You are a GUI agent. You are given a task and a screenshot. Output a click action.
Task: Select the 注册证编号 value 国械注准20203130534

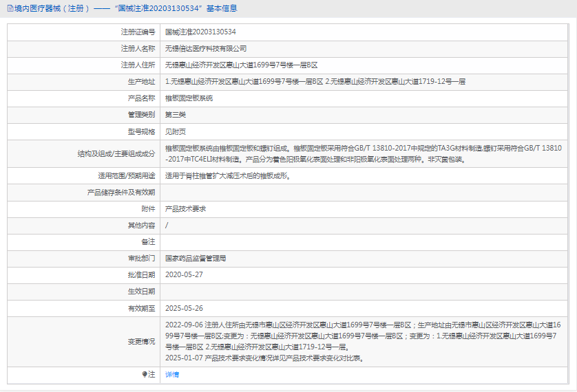pos(200,32)
